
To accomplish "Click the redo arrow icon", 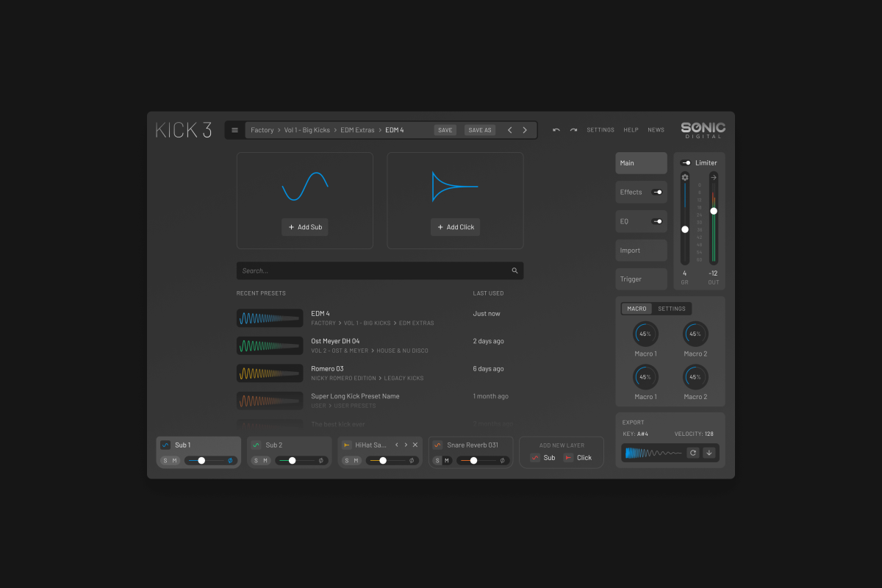I will point(573,130).
